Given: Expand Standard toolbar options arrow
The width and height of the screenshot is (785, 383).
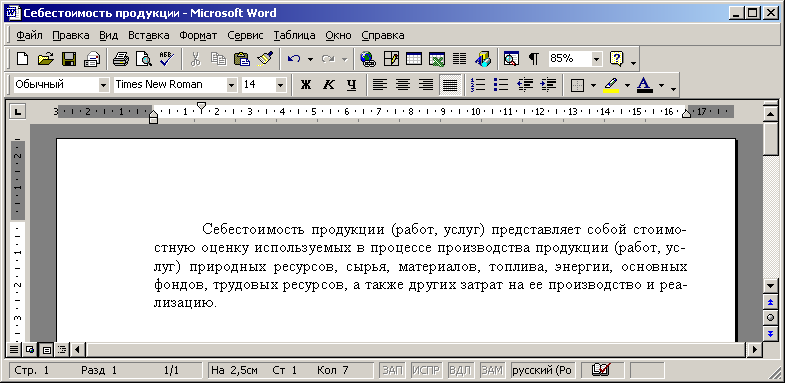Looking at the screenshot, I should click(633, 63).
